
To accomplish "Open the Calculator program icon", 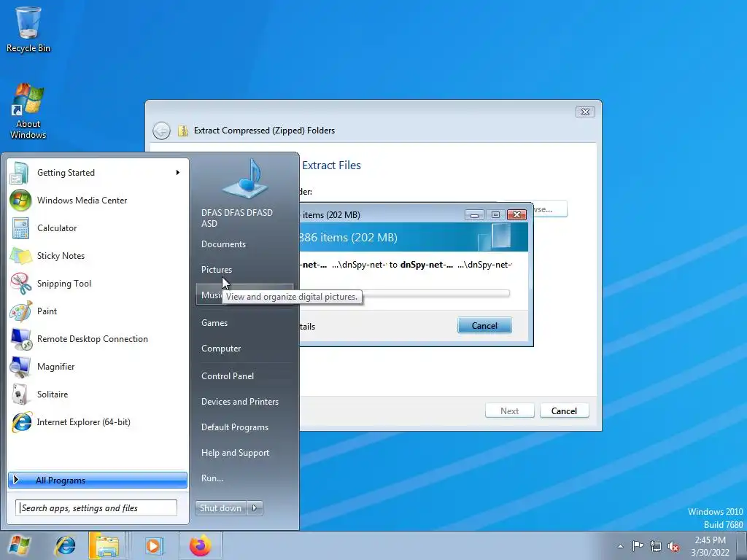I will [20, 228].
